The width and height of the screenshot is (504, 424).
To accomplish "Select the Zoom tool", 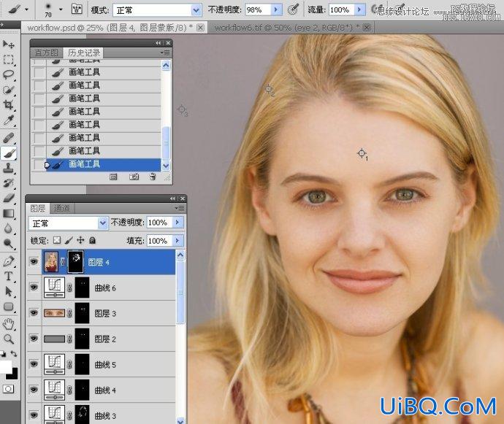I will [x=8, y=339].
